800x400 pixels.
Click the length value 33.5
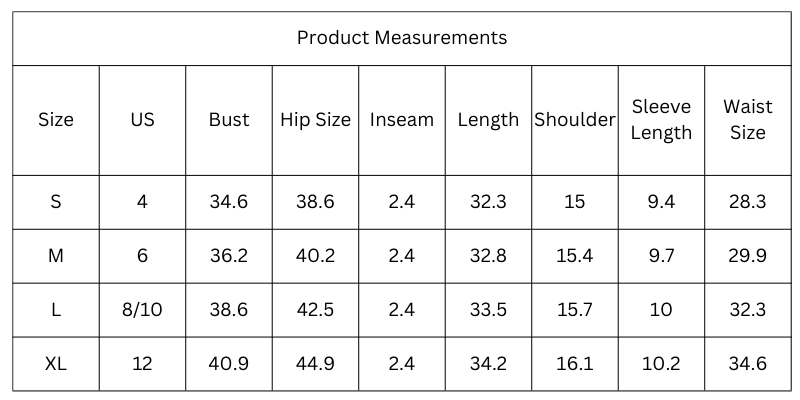488,310
